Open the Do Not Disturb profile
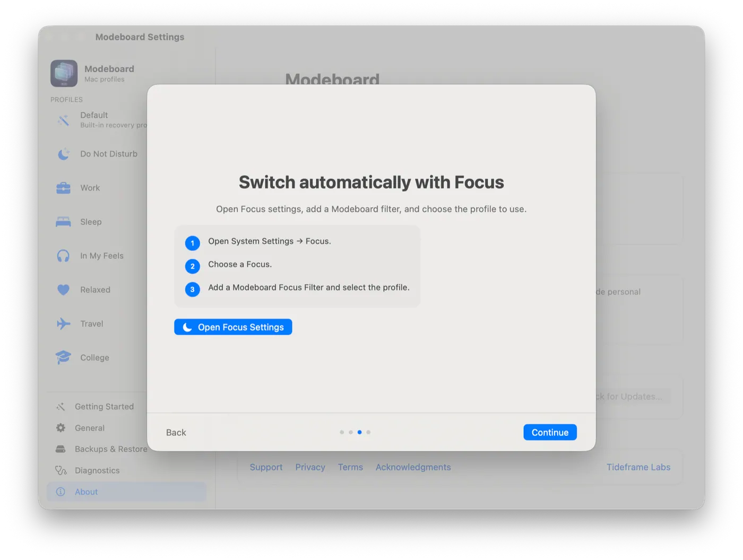This screenshot has height=560, width=743. 109,154
